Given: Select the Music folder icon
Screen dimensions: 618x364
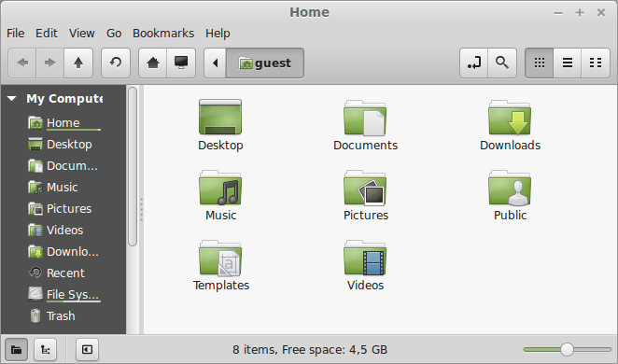Looking at the screenshot, I should pyautogui.click(x=220, y=188).
